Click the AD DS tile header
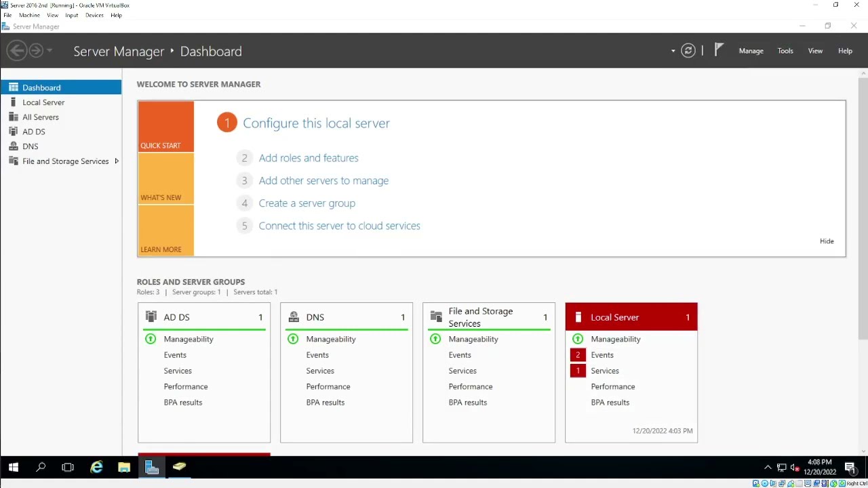868x488 pixels. click(x=204, y=317)
